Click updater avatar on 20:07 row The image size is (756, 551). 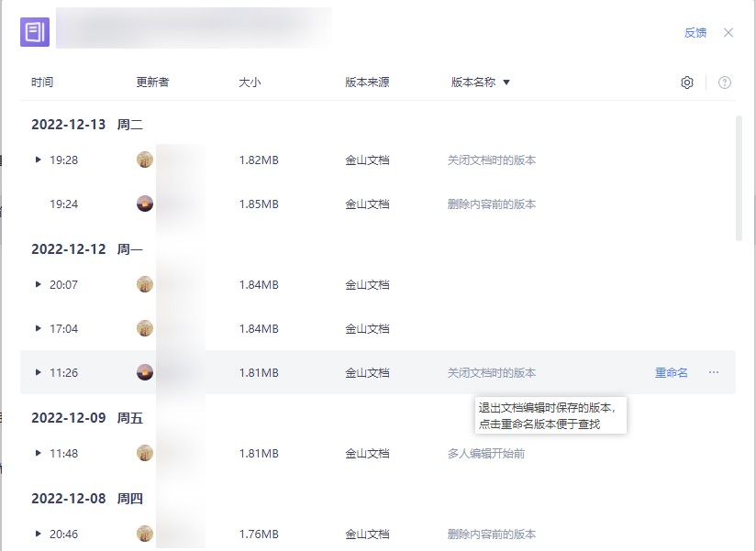tap(145, 284)
